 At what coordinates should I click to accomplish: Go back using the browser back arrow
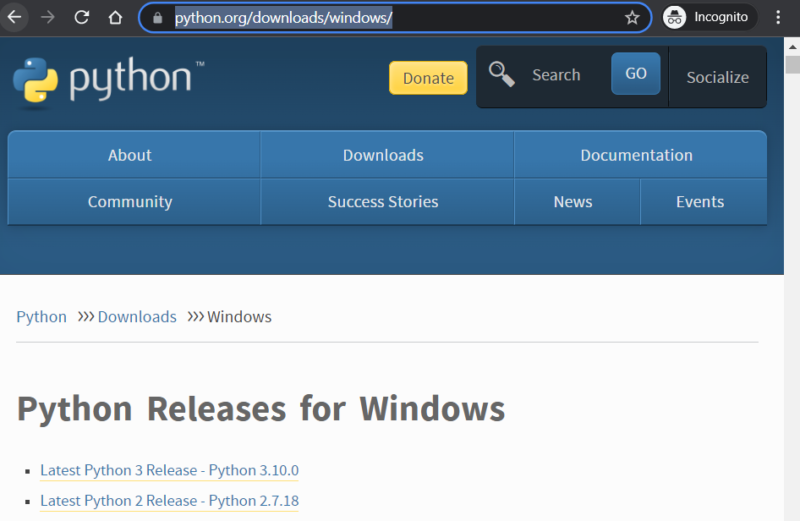pyautogui.click(x=14, y=17)
